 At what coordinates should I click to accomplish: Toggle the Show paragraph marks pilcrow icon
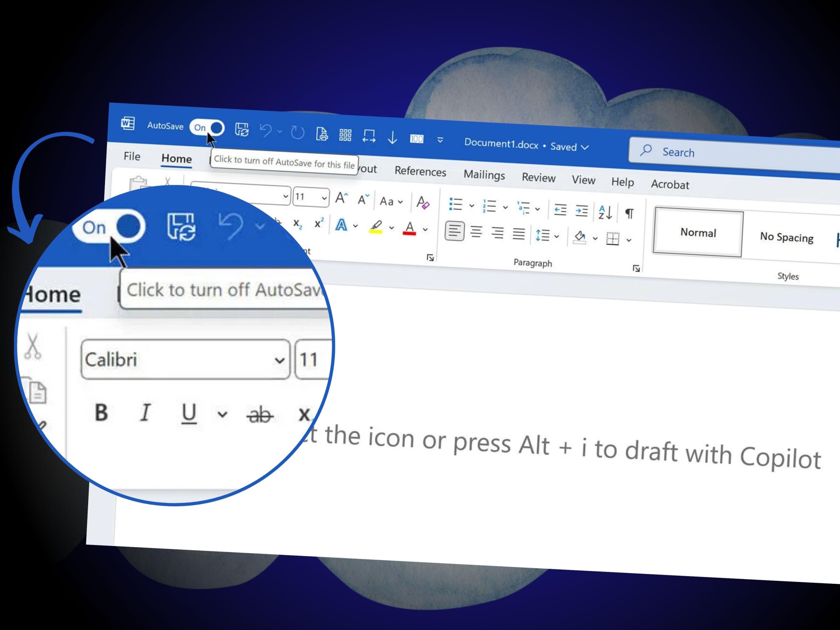point(629,213)
